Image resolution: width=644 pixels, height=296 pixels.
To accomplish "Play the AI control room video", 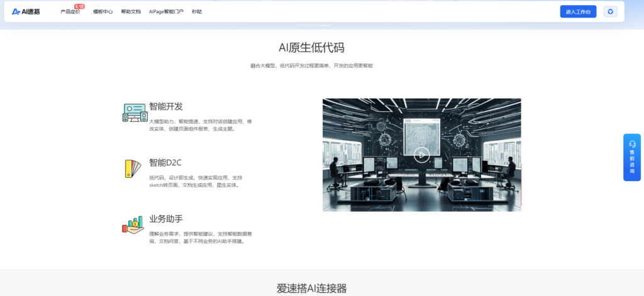I will (421, 154).
